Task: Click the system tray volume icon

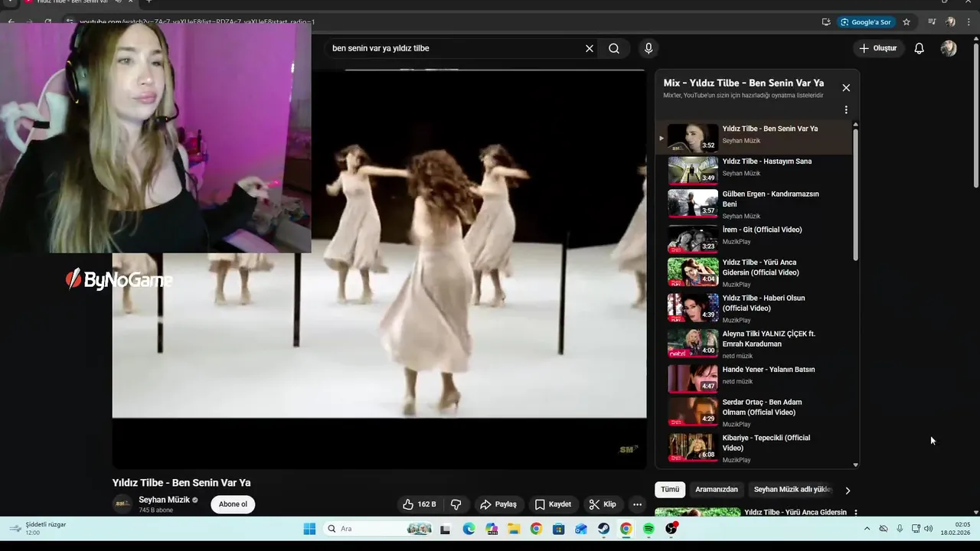Action: click(x=929, y=529)
